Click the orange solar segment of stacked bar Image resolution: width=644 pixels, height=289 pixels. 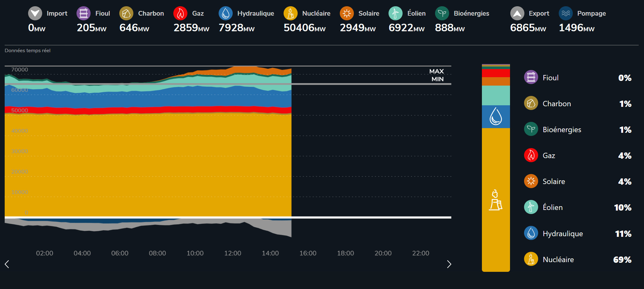(496, 81)
